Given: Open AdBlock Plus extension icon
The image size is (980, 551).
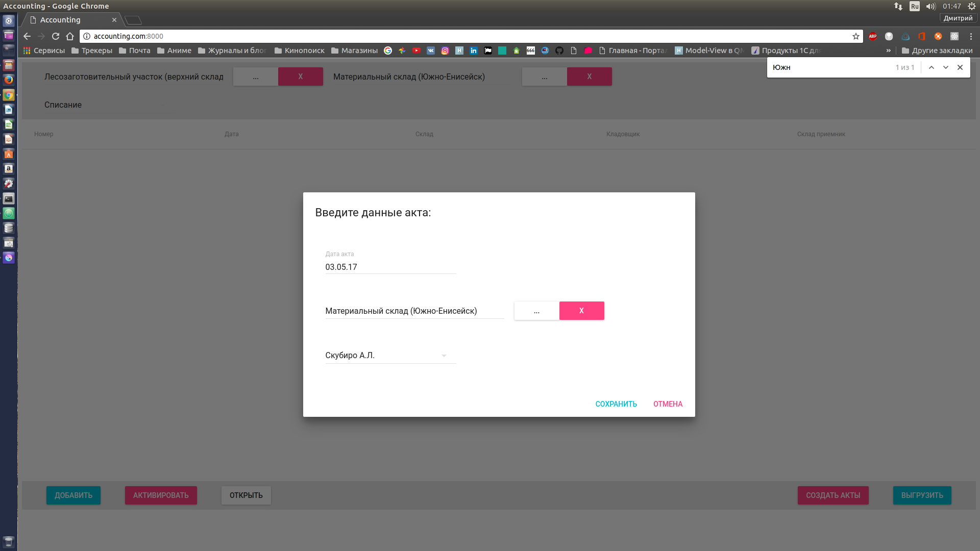Looking at the screenshot, I should click(873, 36).
